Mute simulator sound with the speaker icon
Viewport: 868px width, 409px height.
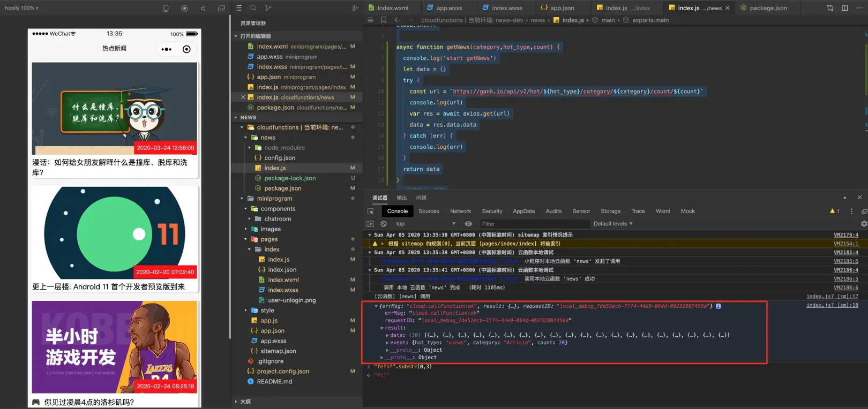(203, 8)
